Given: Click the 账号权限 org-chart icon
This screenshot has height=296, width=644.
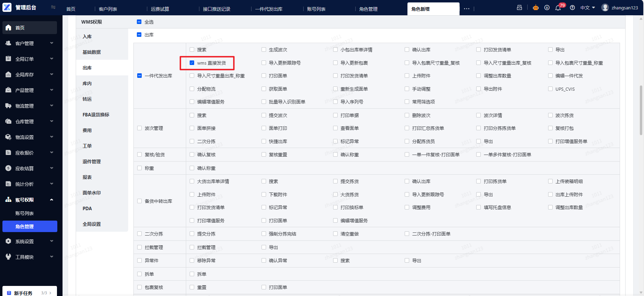Looking at the screenshot, I should click(8, 199).
